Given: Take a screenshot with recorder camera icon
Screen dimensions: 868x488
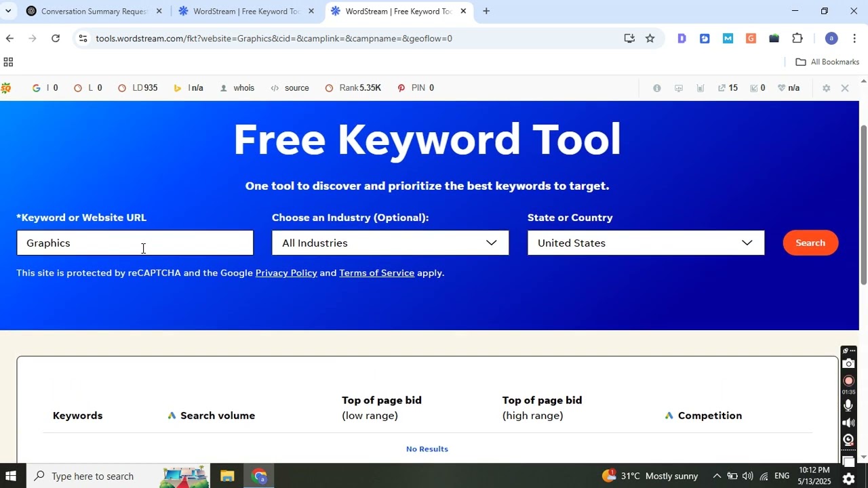Looking at the screenshot, I should coord(848,364).
